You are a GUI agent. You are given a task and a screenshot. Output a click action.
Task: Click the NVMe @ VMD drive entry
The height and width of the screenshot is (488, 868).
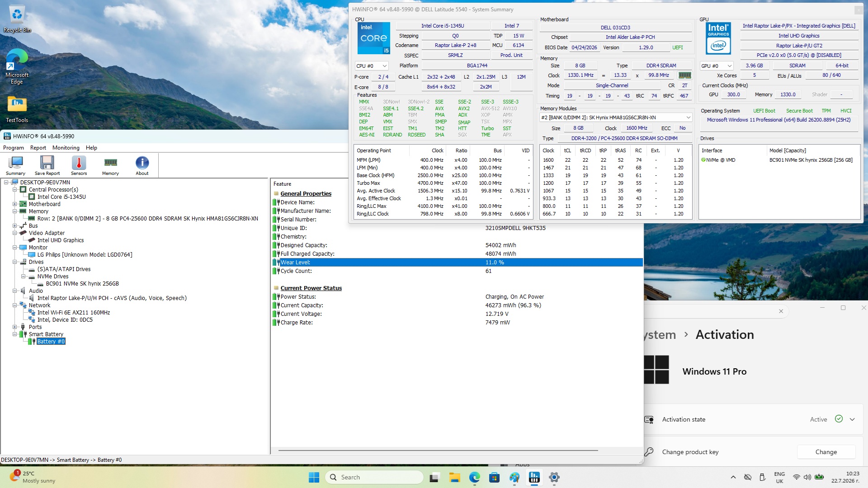pos(718,160)
